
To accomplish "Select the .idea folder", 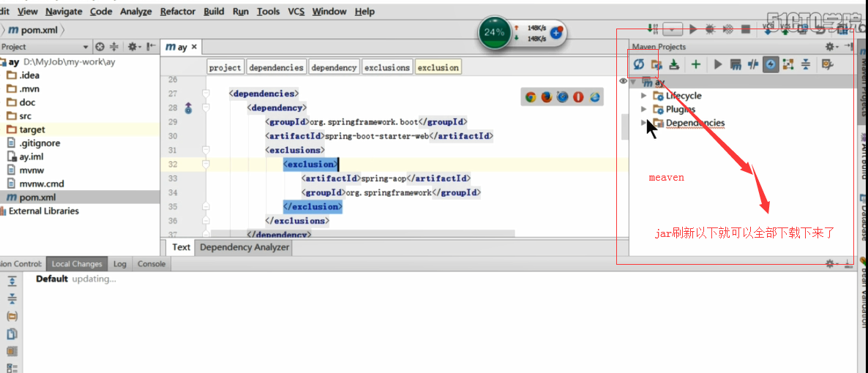I will pyautogui.click(x=23, y=75).
